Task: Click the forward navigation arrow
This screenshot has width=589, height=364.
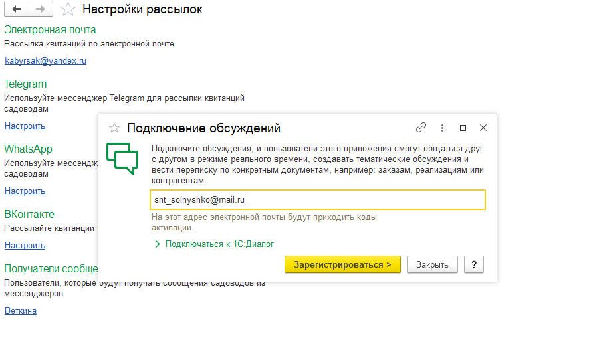Action: (40, 9)
